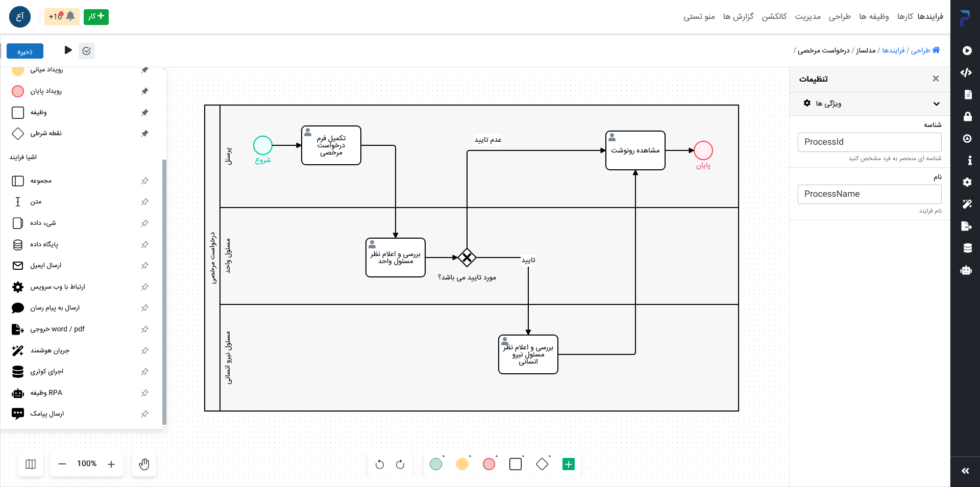The image size is (980, 487).
Task: Toggle pin for ارسال ایمیل item
Action: pyautogui.click(x=145, y=266)
